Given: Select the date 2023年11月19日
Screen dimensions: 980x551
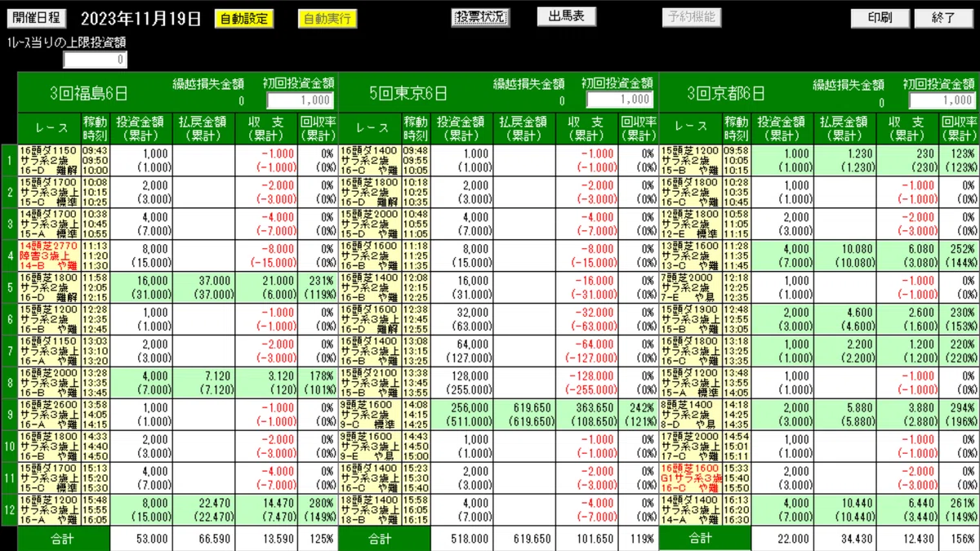Looking at the screenshot, I should pos(141,20).
